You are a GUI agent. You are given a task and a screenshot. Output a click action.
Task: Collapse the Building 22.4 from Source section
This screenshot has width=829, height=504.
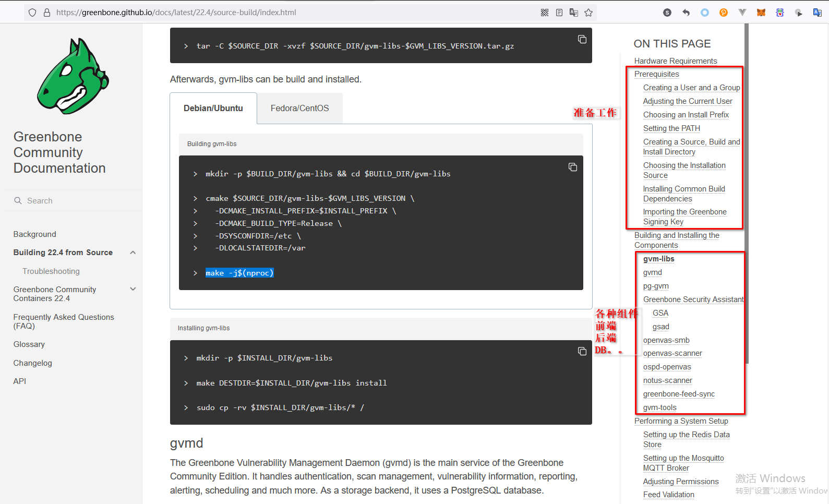click(133, 253)
